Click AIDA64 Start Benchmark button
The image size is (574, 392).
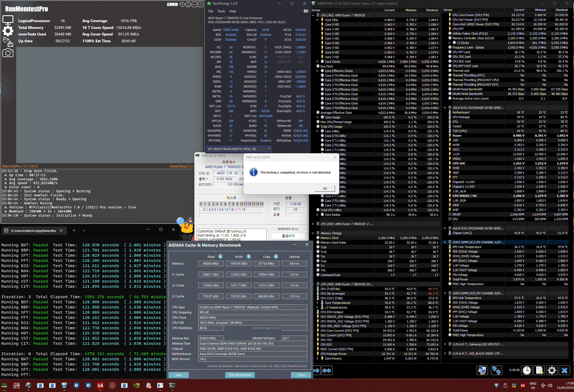point(240,375)
